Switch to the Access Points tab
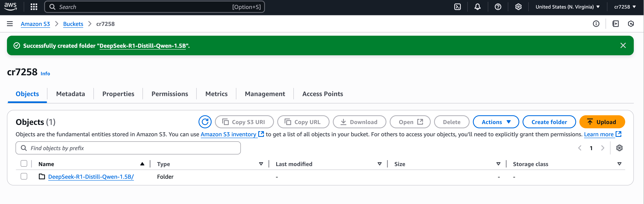The width and height of the screenshot is (644, 204). [322, 94]
